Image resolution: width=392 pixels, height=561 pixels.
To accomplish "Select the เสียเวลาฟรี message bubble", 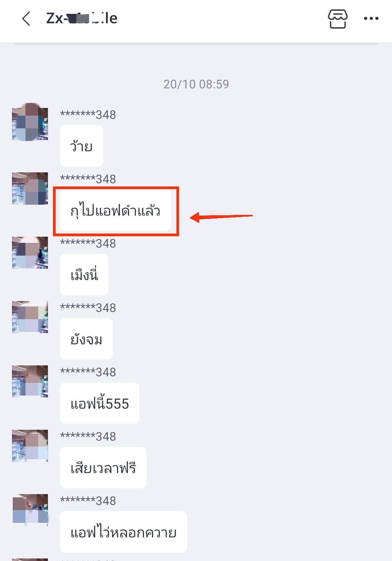I will pyautogui.click(x=103, y=468).
